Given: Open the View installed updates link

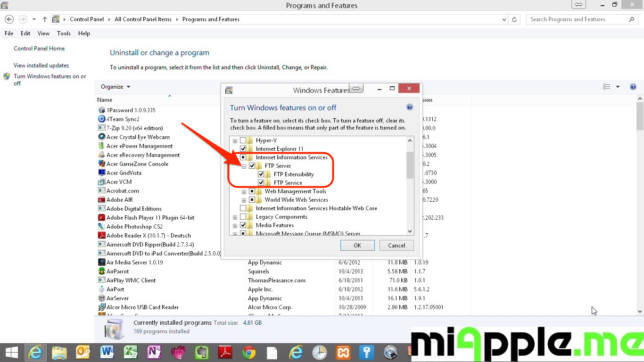Looking at the screenshot, I should tap(41, 66).
